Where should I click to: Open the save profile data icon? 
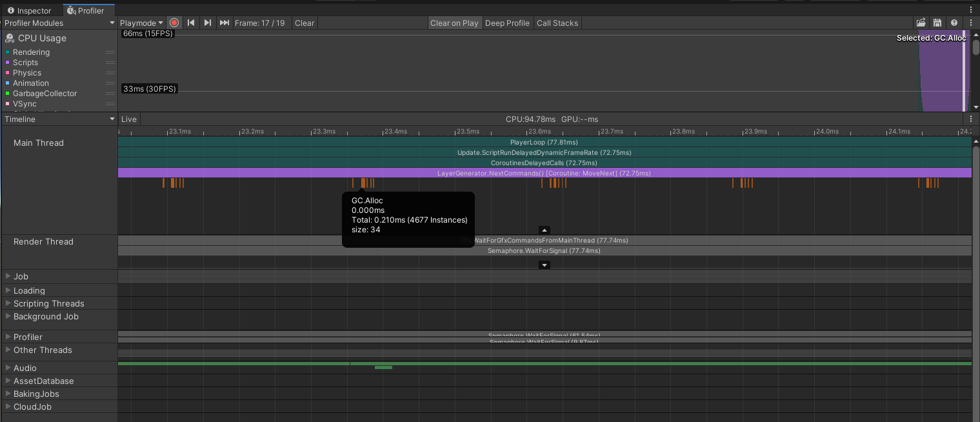tap(937, 23)
